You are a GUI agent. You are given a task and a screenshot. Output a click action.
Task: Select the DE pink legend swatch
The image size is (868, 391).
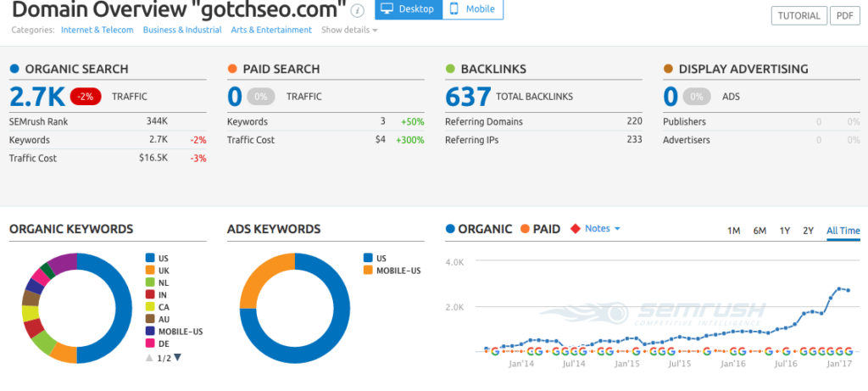[149, 344]
